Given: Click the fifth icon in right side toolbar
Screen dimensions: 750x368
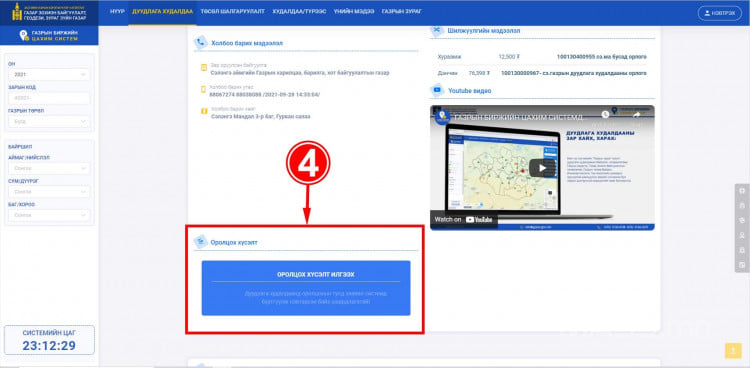Looking at the screenshot, I should pyautogui.click(x=742, y=250).
